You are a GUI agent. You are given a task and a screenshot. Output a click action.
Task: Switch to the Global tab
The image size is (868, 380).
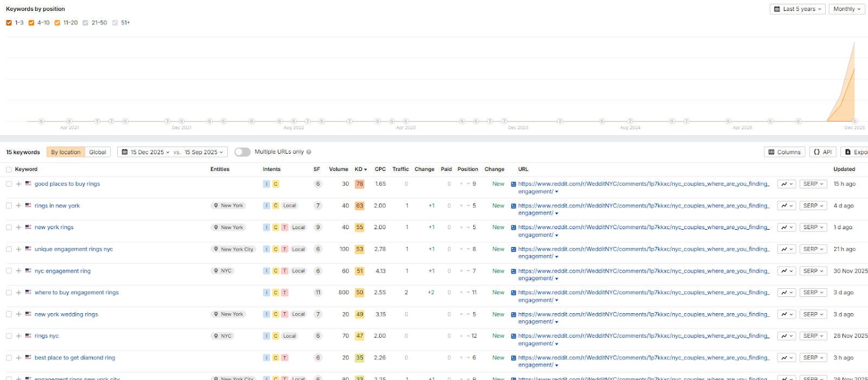point(98,152)
